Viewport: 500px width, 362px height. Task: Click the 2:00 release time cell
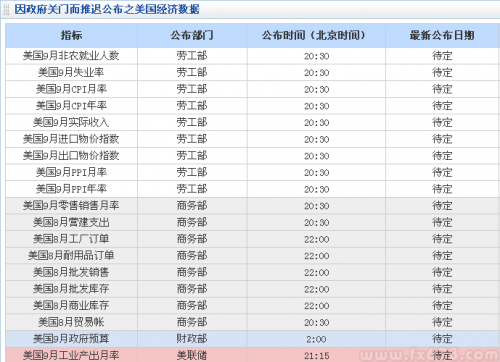316,339
